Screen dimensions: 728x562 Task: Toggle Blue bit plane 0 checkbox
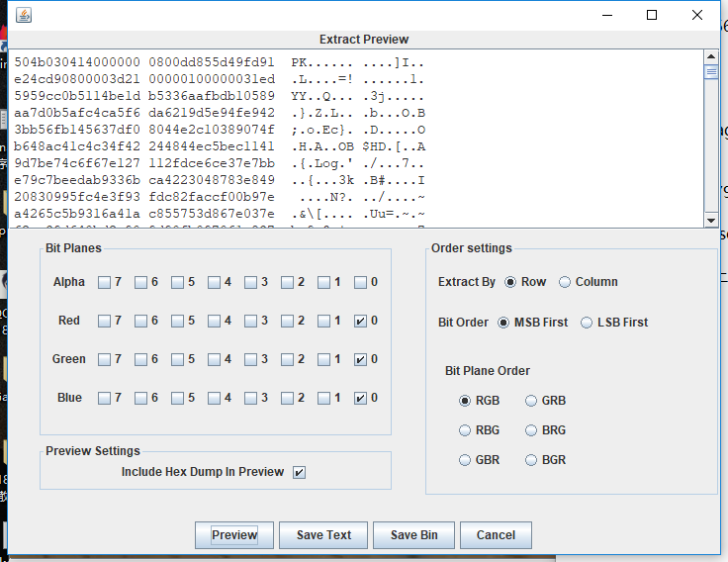coord(361,398)
